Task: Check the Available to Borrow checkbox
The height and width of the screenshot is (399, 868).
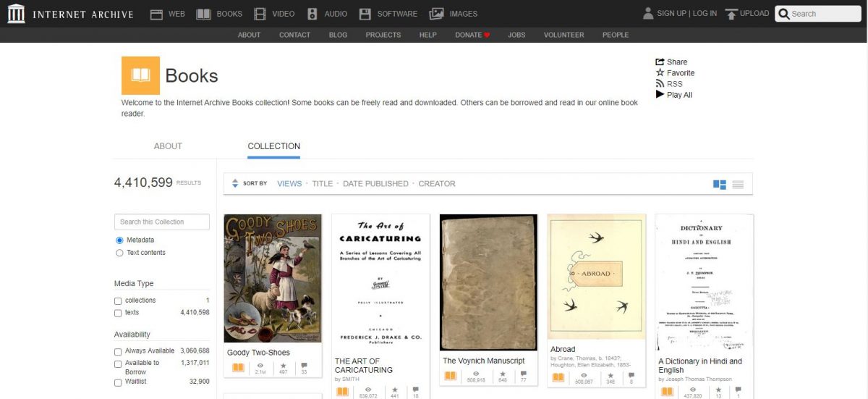Action: pos(118,364)
